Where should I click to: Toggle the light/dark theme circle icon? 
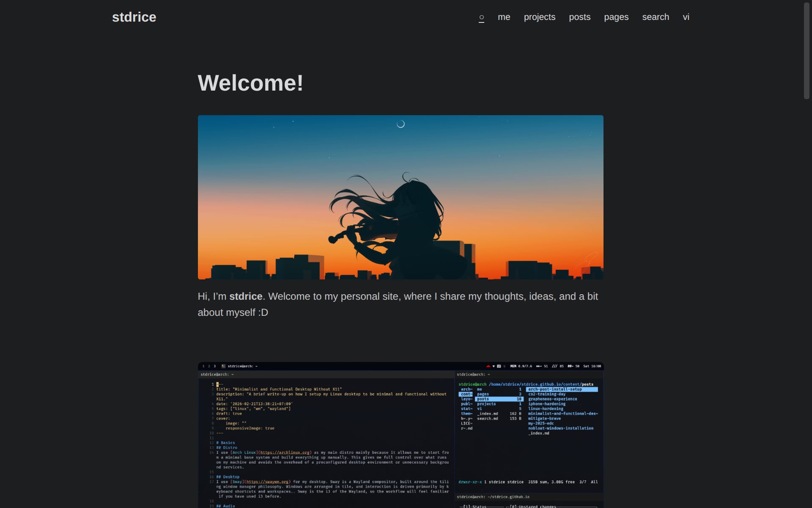(x=481, y=17)
